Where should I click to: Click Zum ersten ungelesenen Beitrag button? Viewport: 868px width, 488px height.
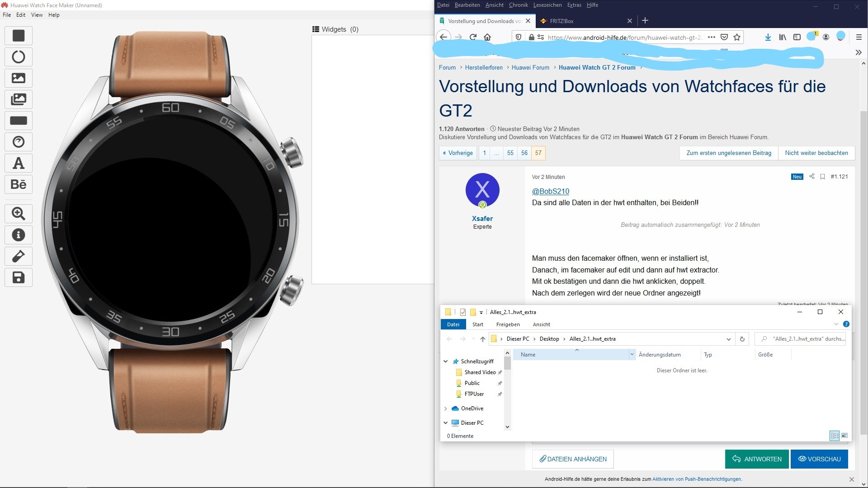(x=729, y=153)
